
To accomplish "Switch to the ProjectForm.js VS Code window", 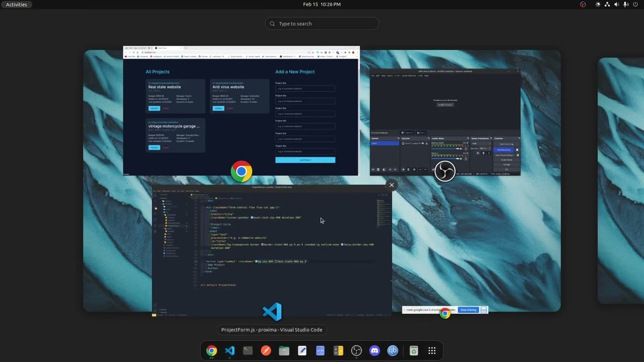I will [272, 251].
